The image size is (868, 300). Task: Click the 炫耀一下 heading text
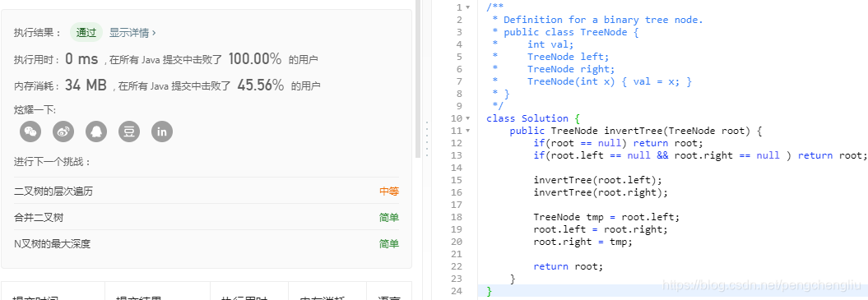(x=35, y=110)
